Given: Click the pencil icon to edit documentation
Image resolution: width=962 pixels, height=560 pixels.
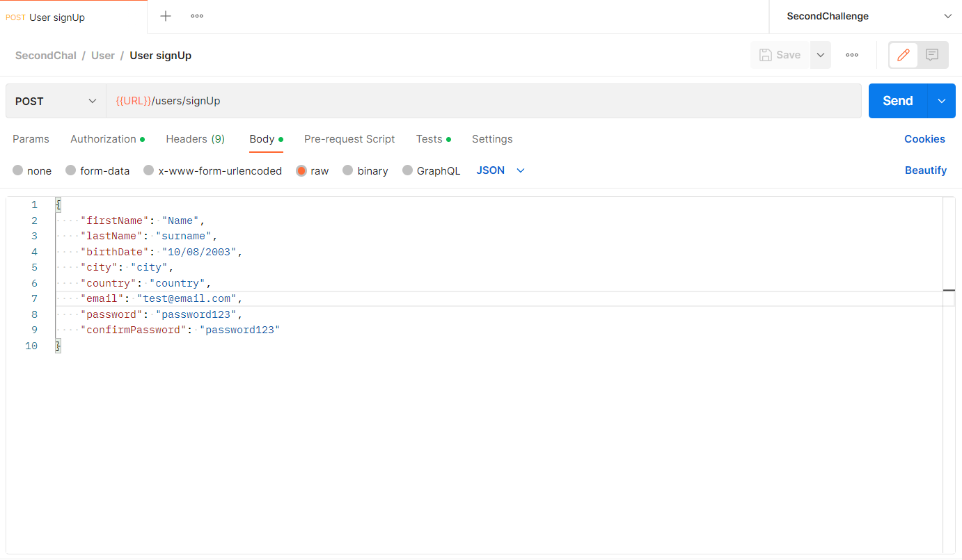Looking at the screenshot, I should point(903,55).
